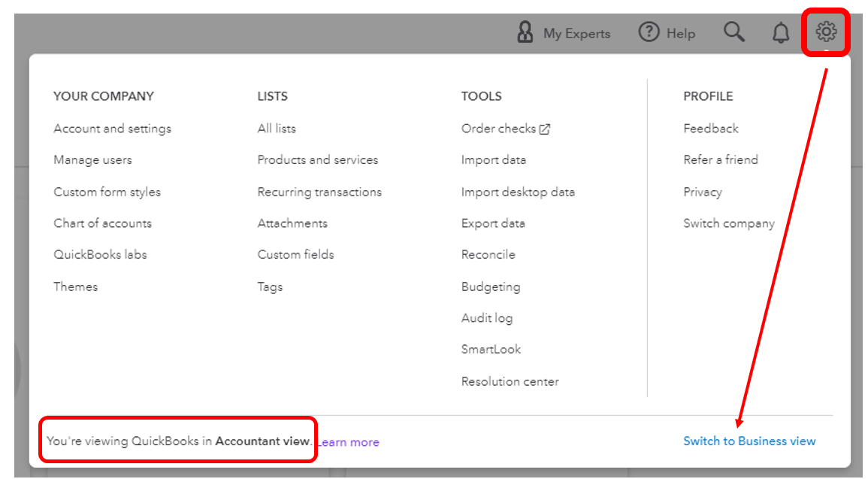Open Account and settings
This screenshot has width=868, height=479.
click(x=112, y=129)
